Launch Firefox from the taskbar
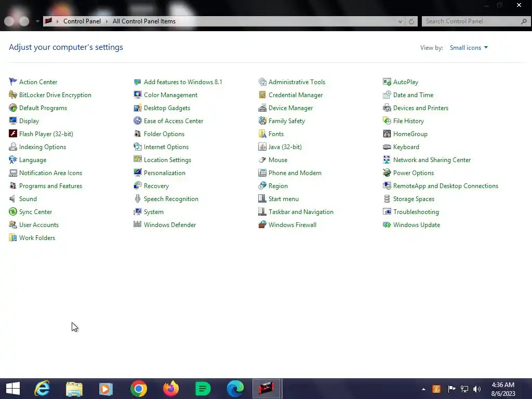Image resolution: width=532 pixels, height=399 pixels. pyautogui.click(x=170, y=389)
